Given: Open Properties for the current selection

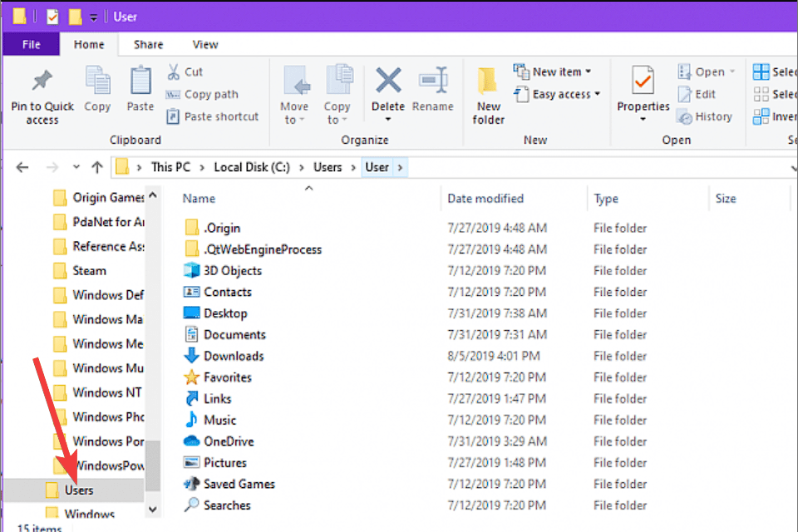Looking at the screenshot, I should [x=643, y=91].
